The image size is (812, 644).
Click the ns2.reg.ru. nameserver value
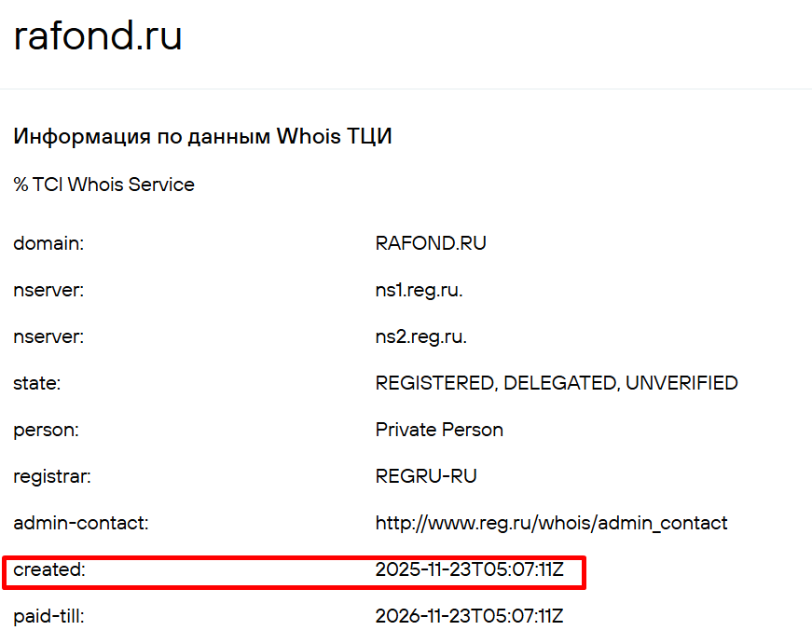420,336
